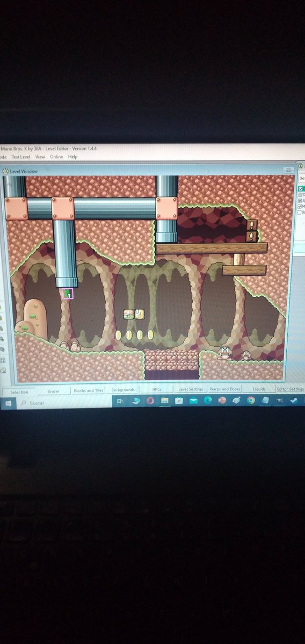Select the pink warp marker under the pipe
Screen dimensions: 305x644
[x=68, y=294]
